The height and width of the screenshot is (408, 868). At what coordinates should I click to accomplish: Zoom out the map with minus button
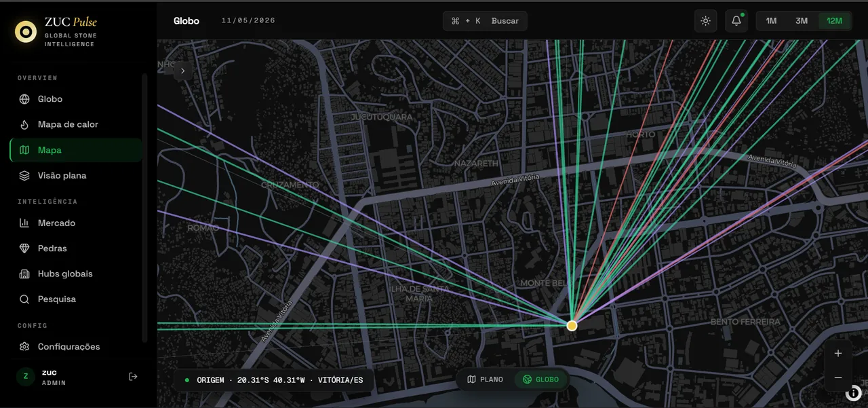[838, 377]
